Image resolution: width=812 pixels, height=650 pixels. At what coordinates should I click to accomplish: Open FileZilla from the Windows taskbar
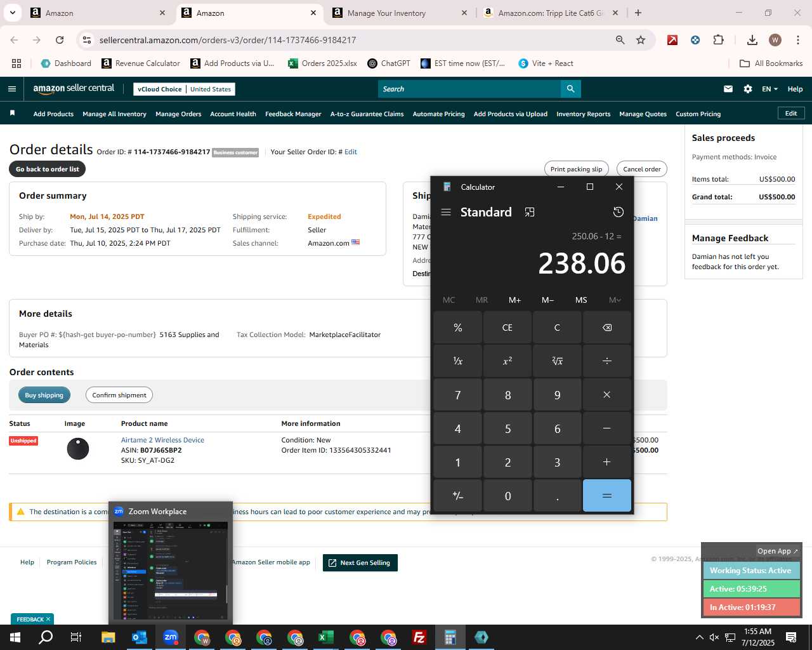419,637
